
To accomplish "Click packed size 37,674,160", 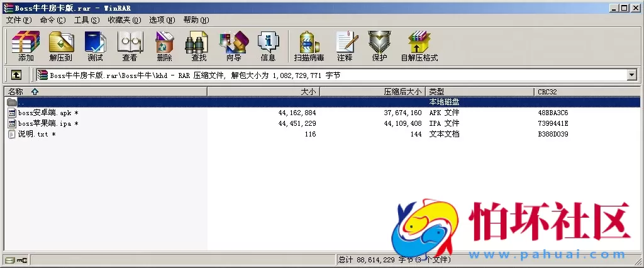I will [402, 113].
